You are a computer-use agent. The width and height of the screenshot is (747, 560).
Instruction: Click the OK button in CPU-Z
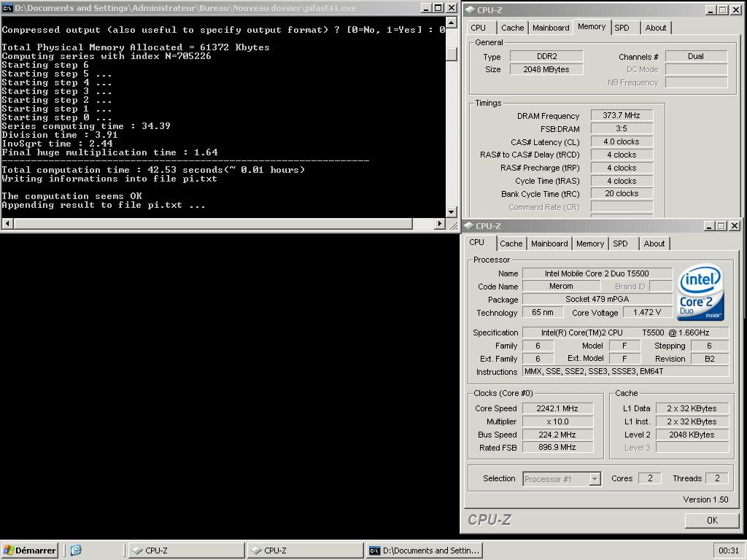pos(712,521)
